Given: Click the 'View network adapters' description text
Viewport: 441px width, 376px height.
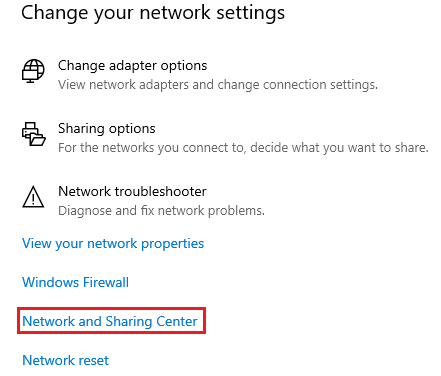Looking at the screenshot, I should pos(218,85).
